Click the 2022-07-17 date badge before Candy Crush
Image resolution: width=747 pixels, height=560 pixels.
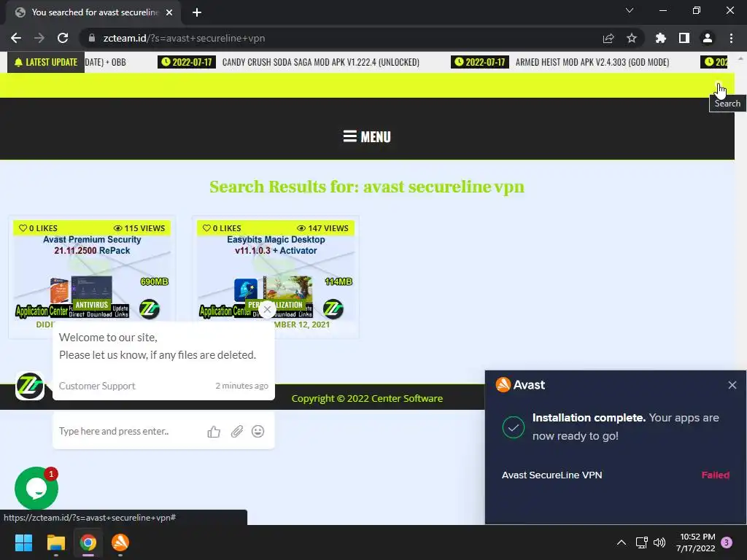[187, 62]
